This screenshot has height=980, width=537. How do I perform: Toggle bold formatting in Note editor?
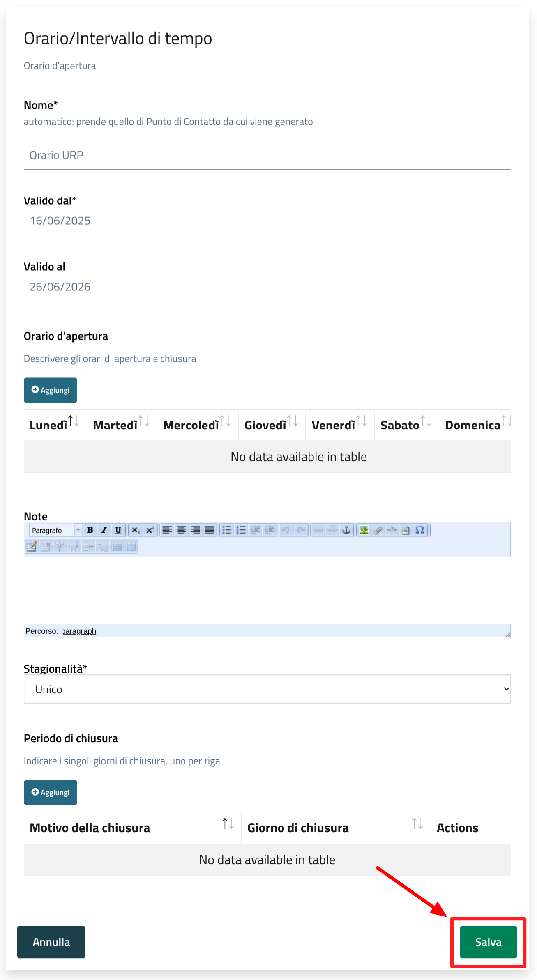[90, 530]
